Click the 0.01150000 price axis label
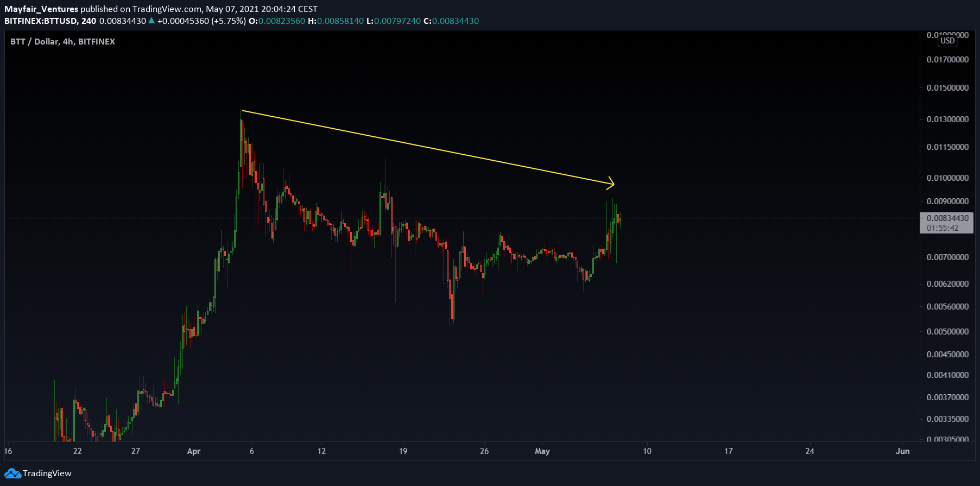The image size is (980, 486). [x=947, y=147]
